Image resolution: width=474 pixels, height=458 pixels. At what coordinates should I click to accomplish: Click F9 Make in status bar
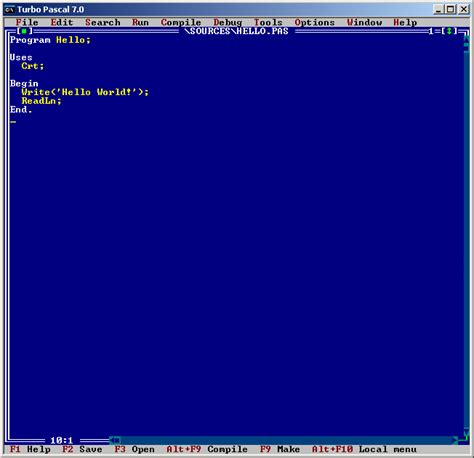click(280, 449)
